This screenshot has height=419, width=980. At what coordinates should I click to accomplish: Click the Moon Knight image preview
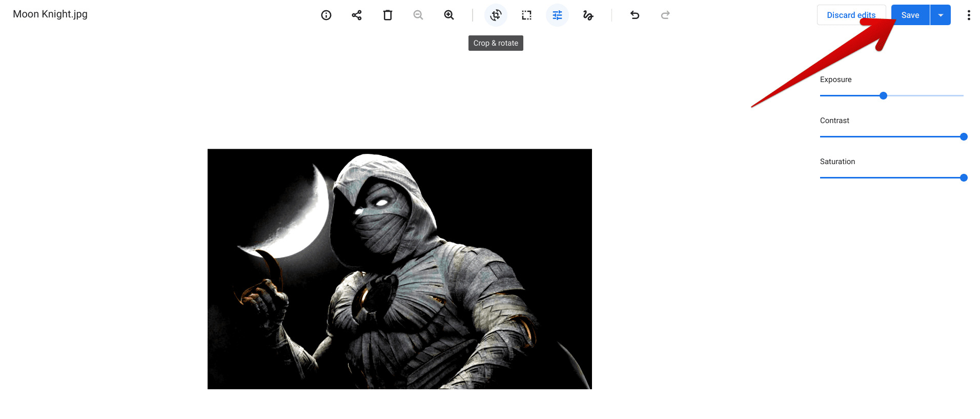pyautogui.click(x=399, y=269)
